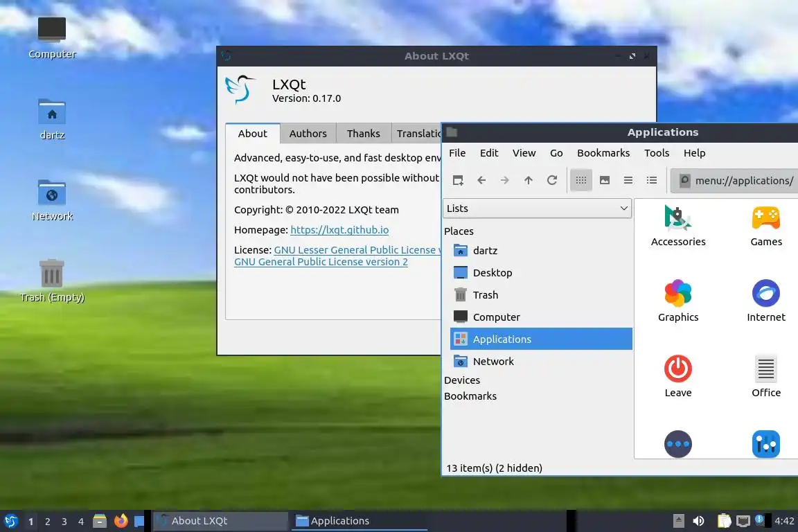This screenshot has width=798, height=532.
Task: Open the Bookmarks menu
Action: [x=603, y=152]
